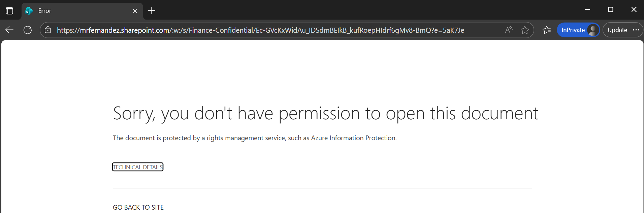Minimize the browser window
The height and width of the screenshot is (213, 644).
[588, 10]
